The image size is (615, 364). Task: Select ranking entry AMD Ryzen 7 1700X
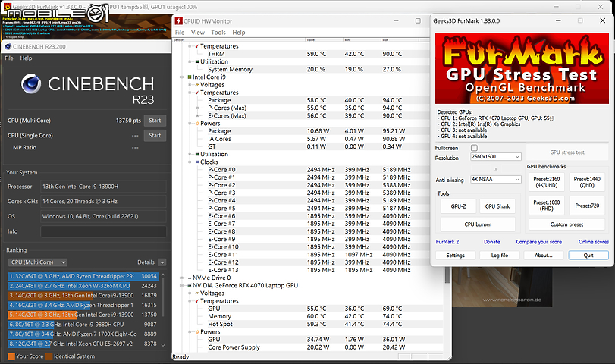click(83, 334)
